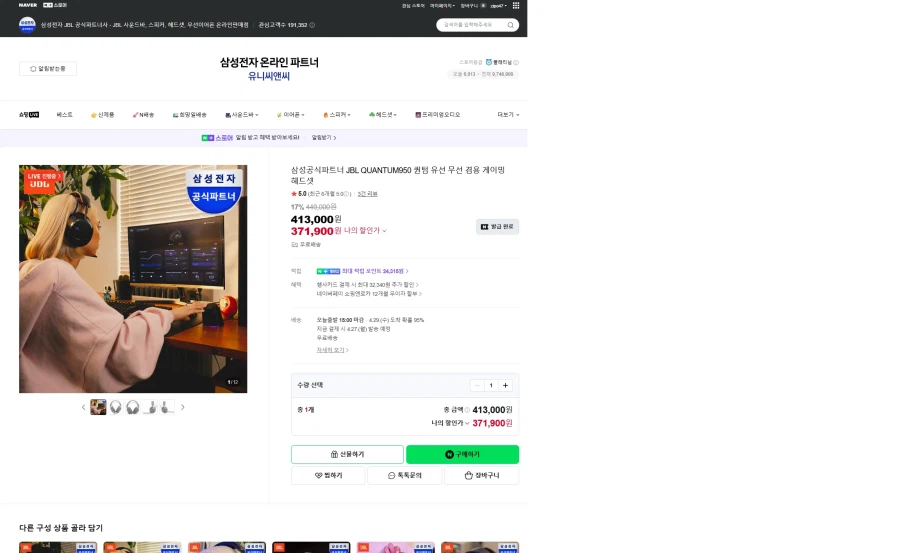
Task: Open info icon beside the 6-month rating
Action: coord(347,194)
